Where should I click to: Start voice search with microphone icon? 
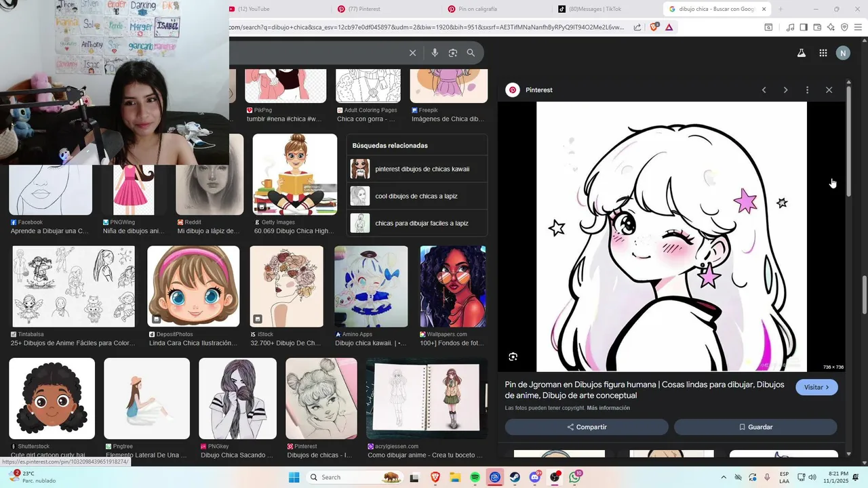(x=435, y=53)
